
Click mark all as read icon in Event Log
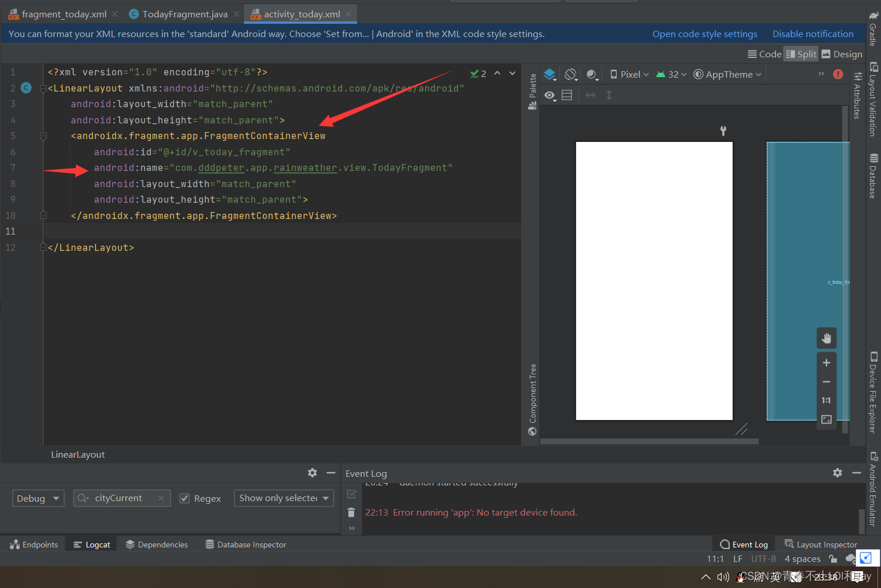click(x=351, y=494)
